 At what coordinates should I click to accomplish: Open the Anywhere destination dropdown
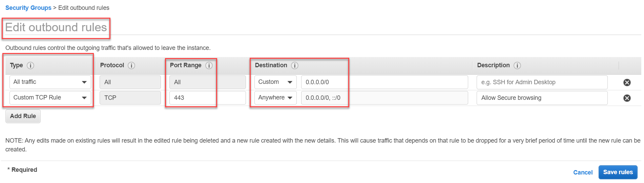(275, 98)
